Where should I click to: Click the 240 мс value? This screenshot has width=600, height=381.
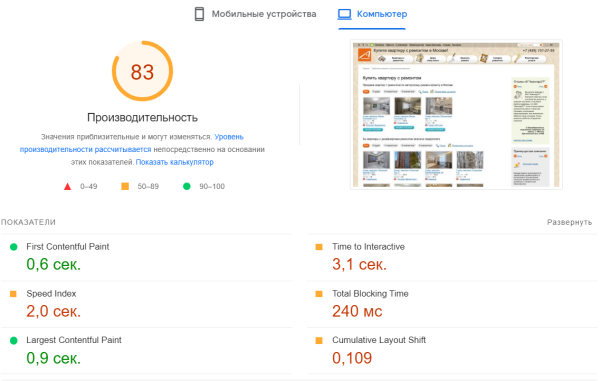pyautogui.click(x=357, y=311)
